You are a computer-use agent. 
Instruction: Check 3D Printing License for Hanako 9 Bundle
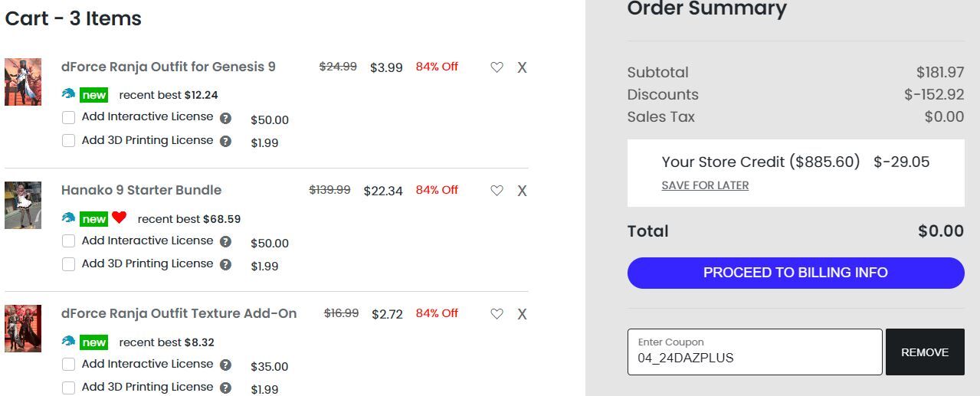click(68, 264)
